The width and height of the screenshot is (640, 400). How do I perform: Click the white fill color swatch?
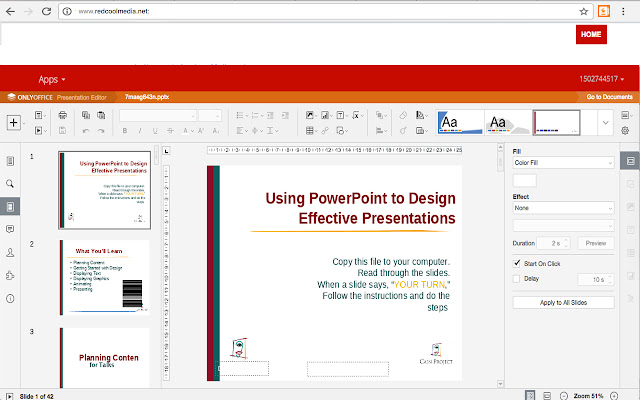point(524,181)
